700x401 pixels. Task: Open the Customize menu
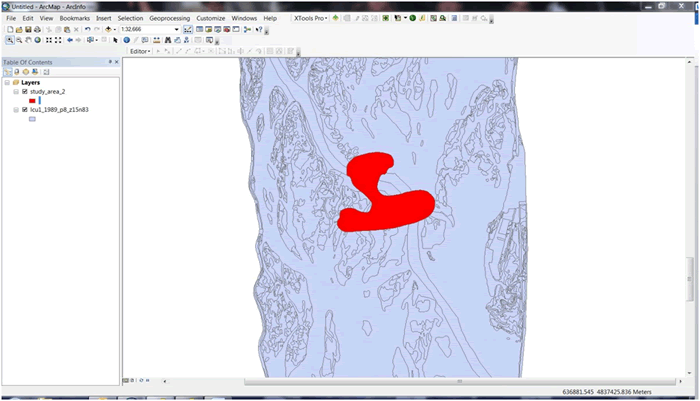click(x=211, y=18)
